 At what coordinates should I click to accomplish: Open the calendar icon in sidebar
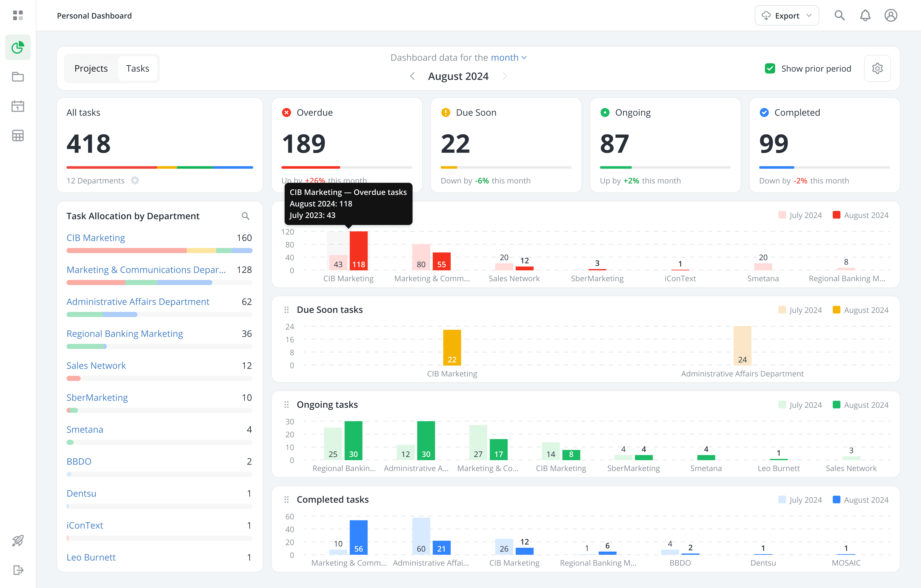18,106
